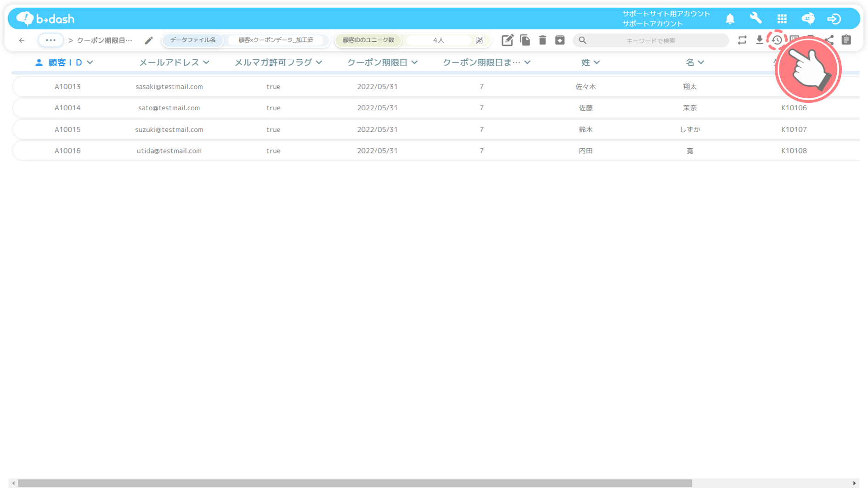Click the trash delete icon

pos(542,40)
